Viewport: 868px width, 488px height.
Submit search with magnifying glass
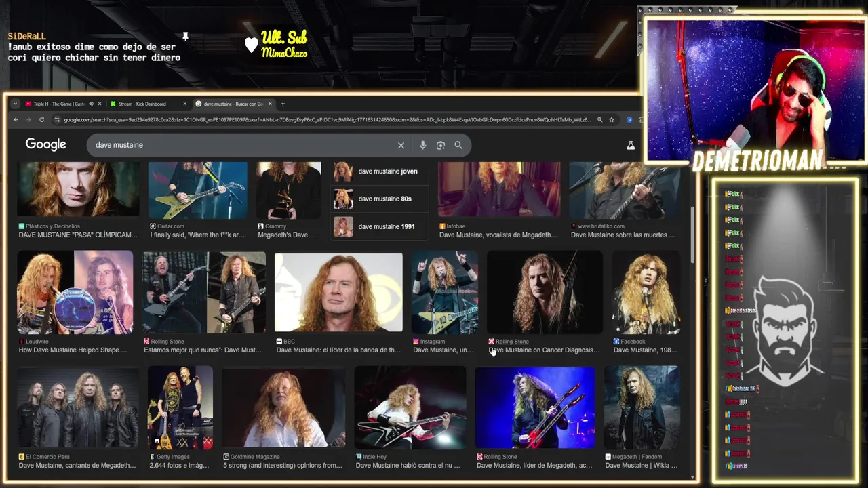coord(458,145)
